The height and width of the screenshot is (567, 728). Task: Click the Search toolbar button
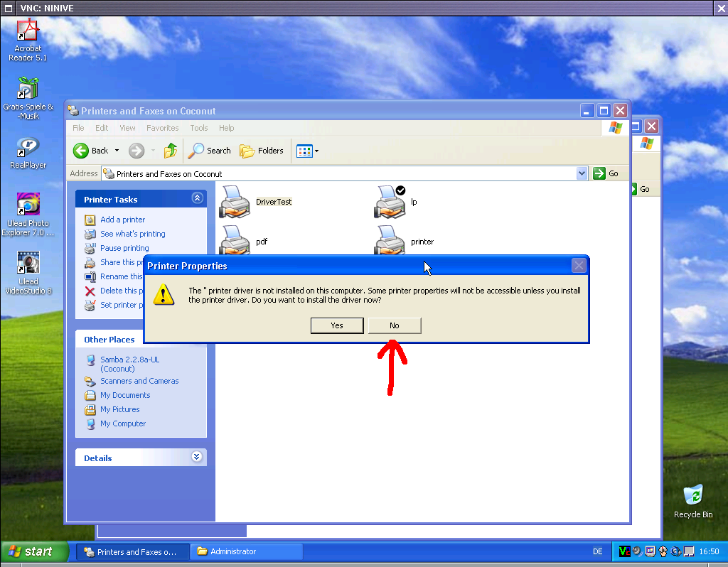click(x=210, y=151)
